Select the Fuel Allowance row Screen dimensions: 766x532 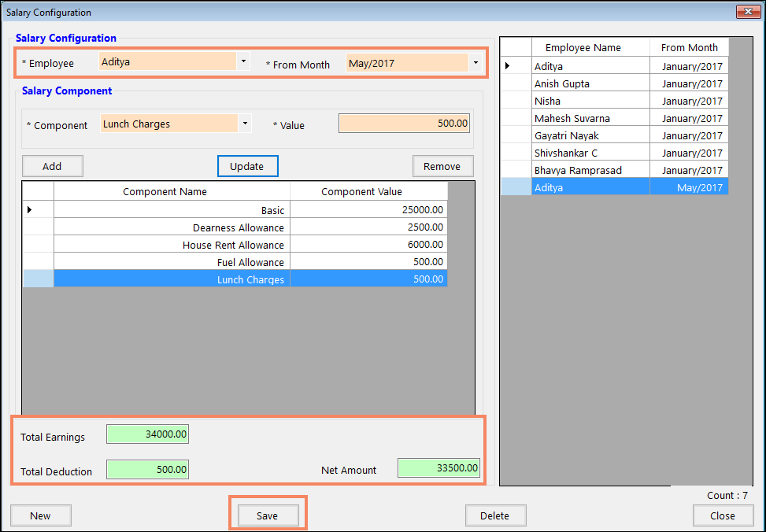click(235, 262)
